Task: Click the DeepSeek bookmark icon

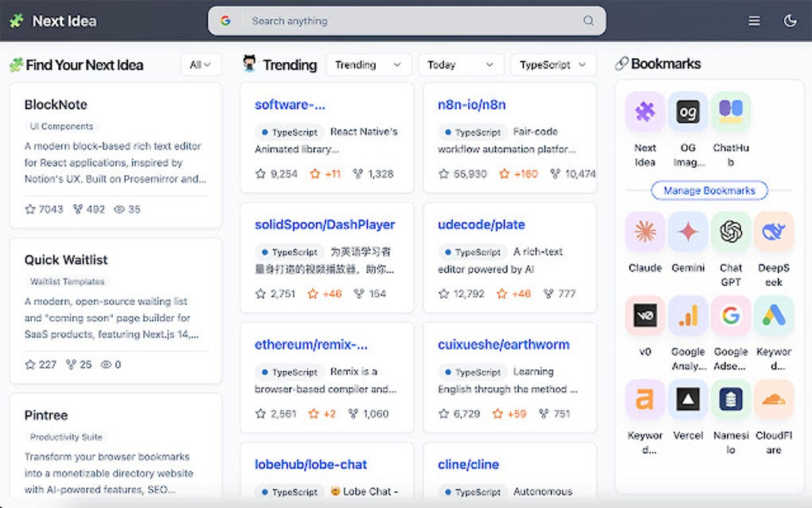Action: click(773, 233)
